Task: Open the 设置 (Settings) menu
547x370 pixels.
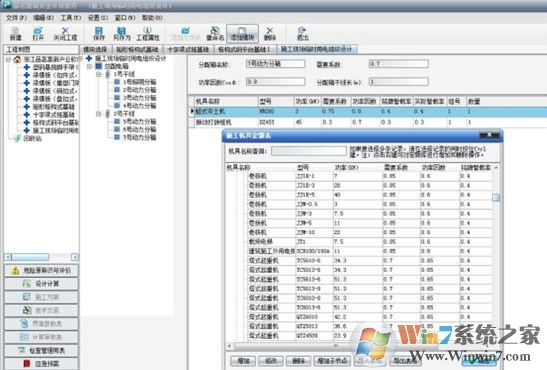Action: 98,17
